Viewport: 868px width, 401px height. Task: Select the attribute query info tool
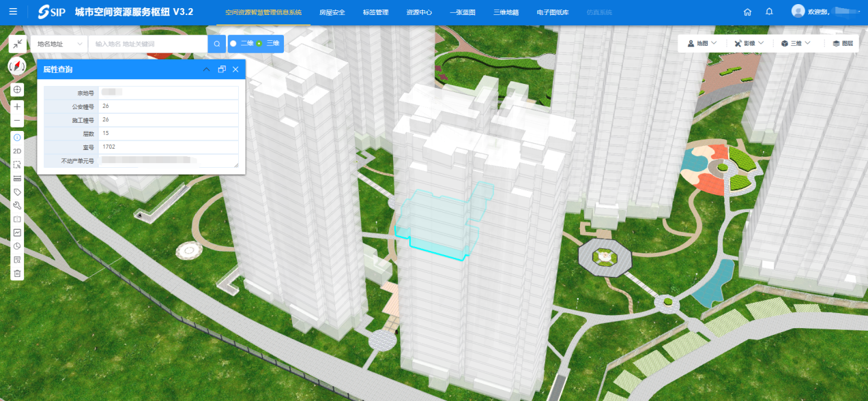pyautogui.click(x=17, y=137)
